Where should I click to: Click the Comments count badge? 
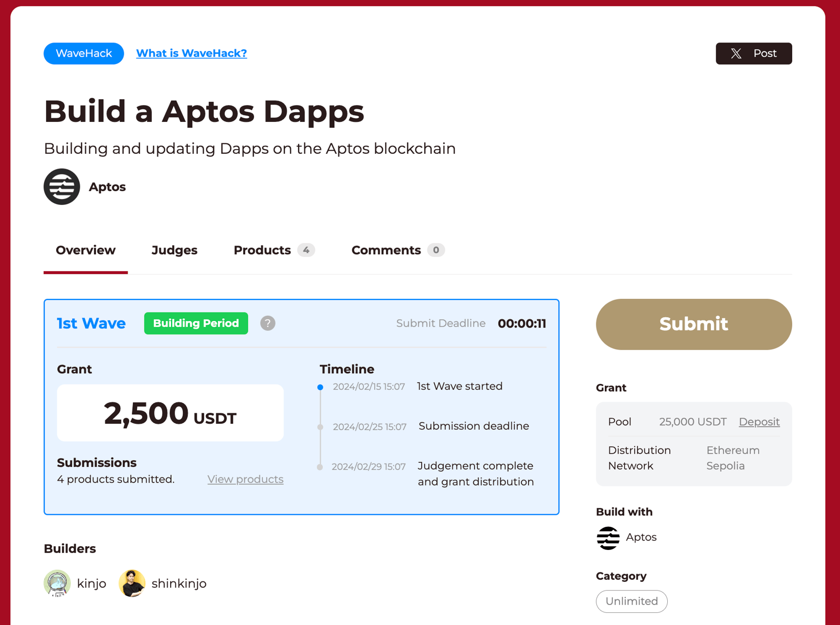[436, 250]
